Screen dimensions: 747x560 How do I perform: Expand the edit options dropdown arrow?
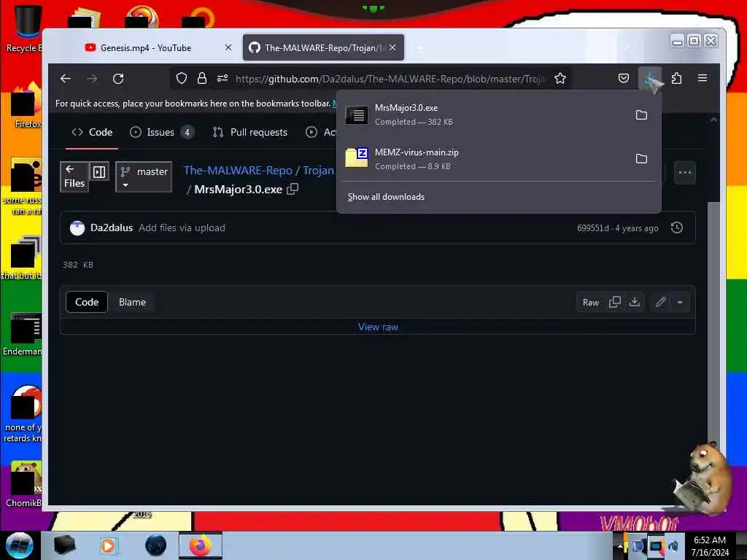(680, 302)
